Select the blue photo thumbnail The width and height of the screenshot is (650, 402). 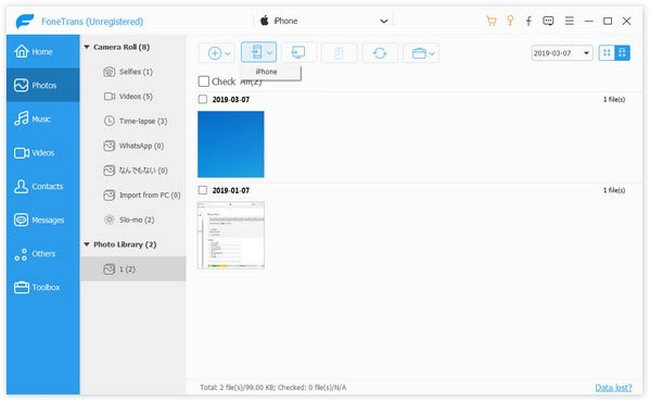[231, 144]
